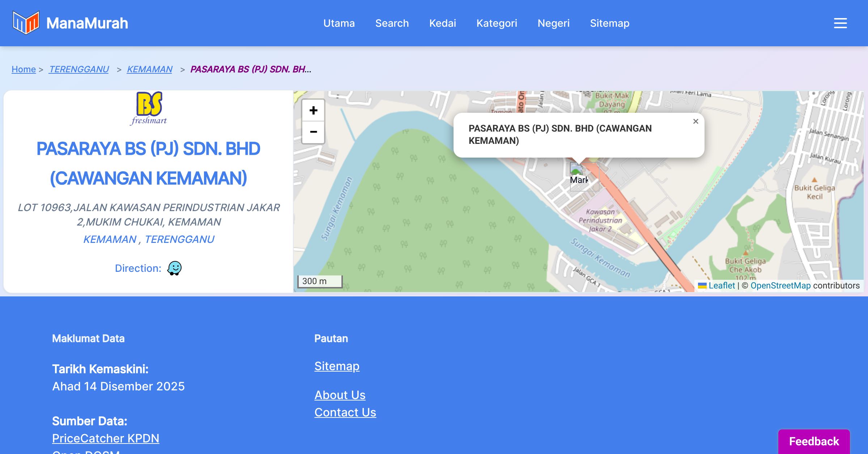
Task: Open the hamburger menu icon
Action: click(x=840, y=23)
